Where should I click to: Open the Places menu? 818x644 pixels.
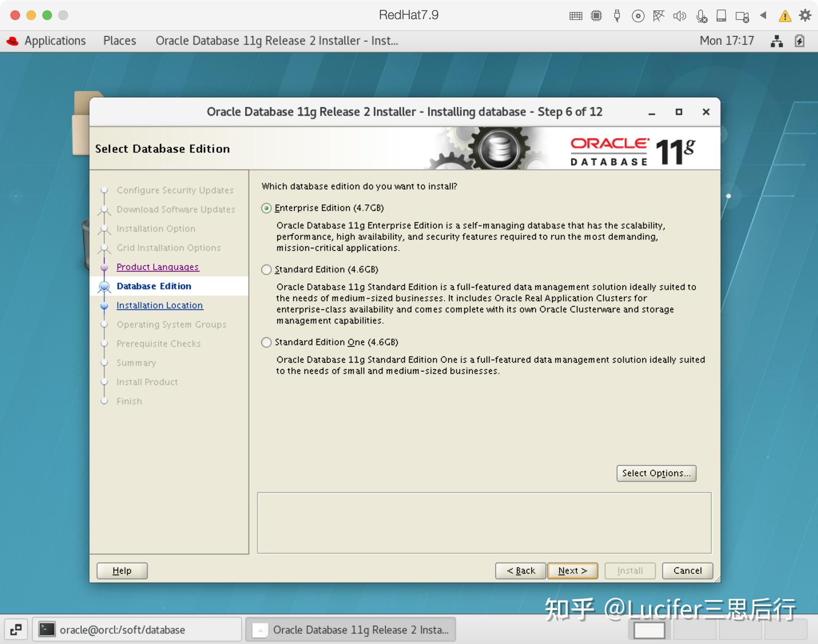[119, 40]
